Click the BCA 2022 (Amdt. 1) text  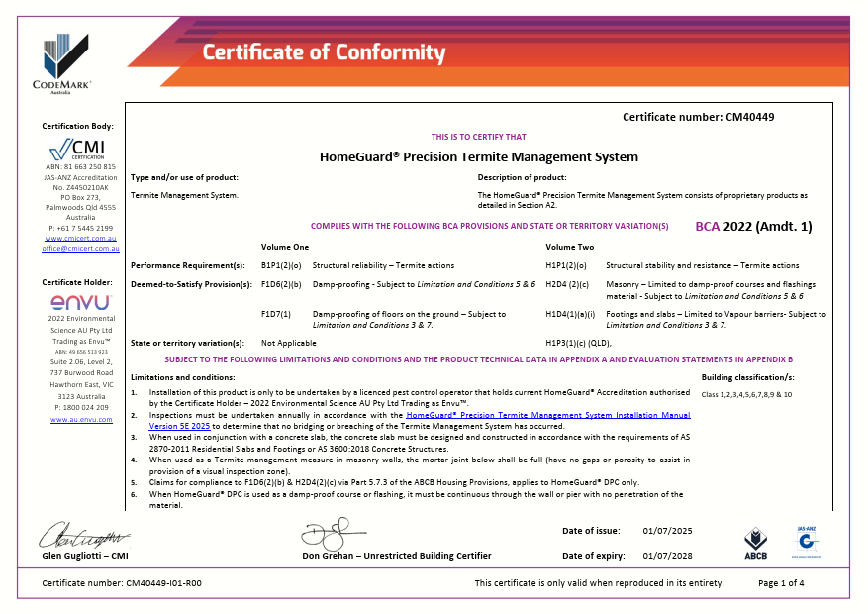753,227
